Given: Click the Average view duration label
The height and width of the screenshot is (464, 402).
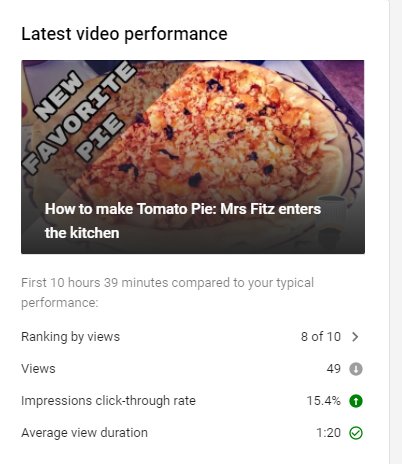Looking at the screenshot, I should [x=84, y=433].
